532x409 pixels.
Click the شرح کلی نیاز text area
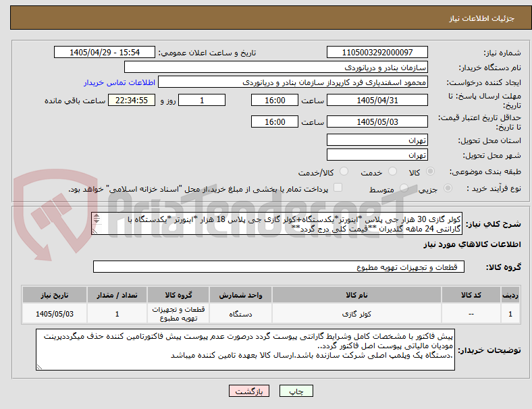[277, 224]
